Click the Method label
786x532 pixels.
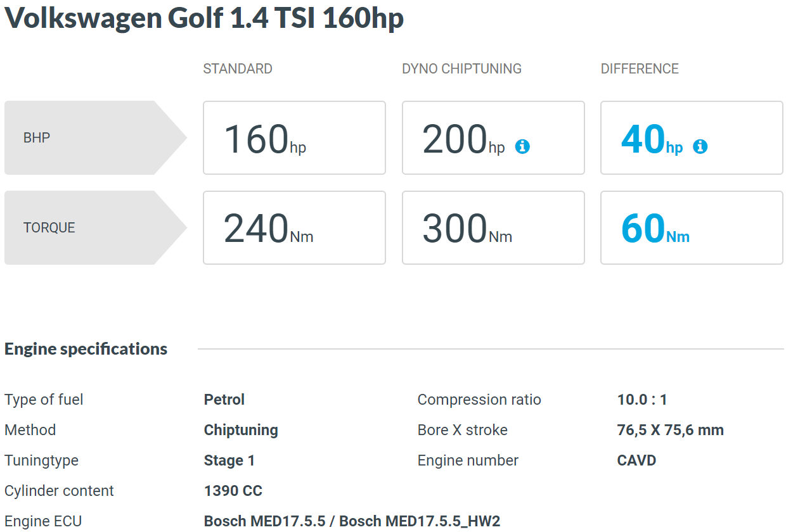click(x=30, y=430)
